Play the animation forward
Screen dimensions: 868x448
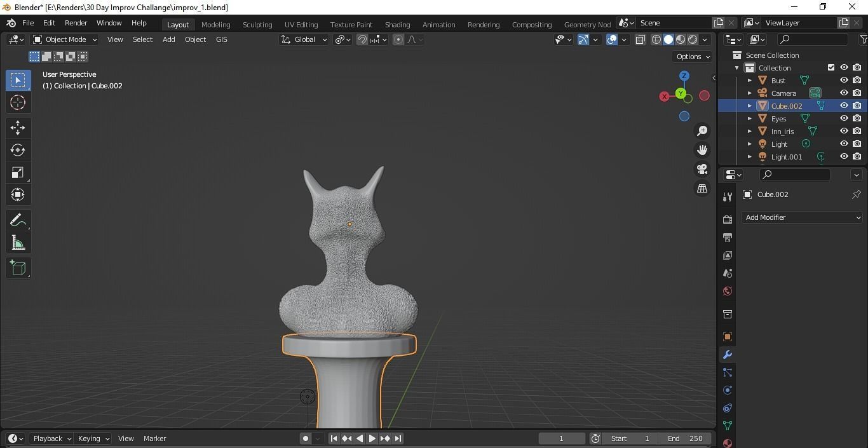coord(372,438)
